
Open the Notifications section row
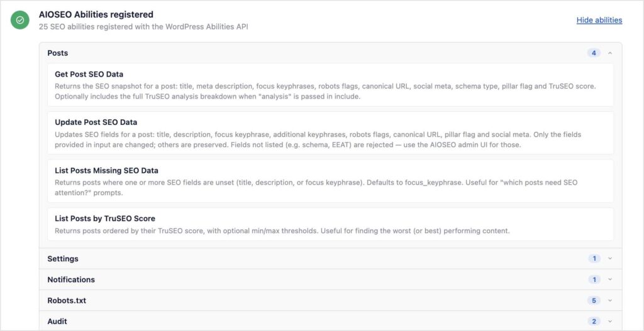click(x=331, y=279)
